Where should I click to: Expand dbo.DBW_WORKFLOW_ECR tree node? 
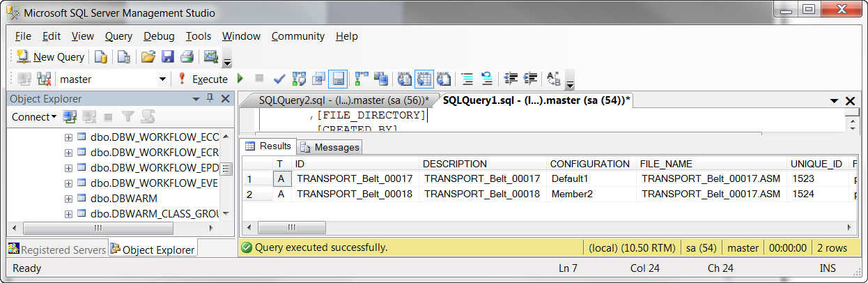68,153
